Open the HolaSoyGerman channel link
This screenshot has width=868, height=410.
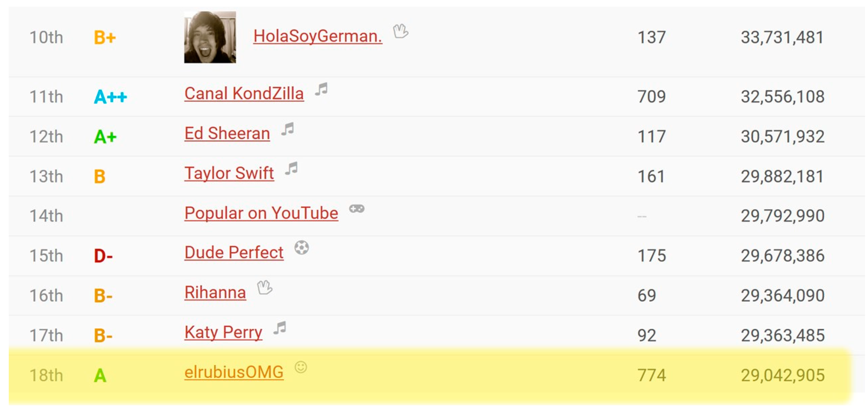coord(318,36)
